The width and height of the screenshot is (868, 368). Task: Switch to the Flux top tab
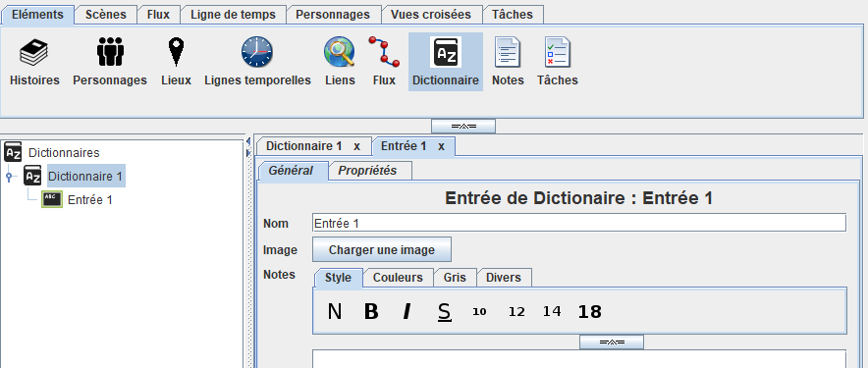[x=158, y=15]
